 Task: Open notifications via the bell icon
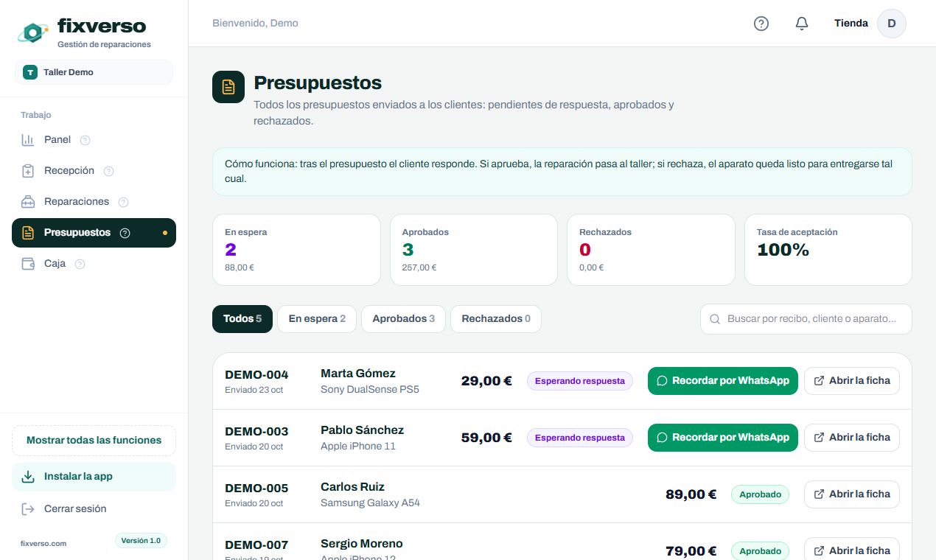coord(802,24)
